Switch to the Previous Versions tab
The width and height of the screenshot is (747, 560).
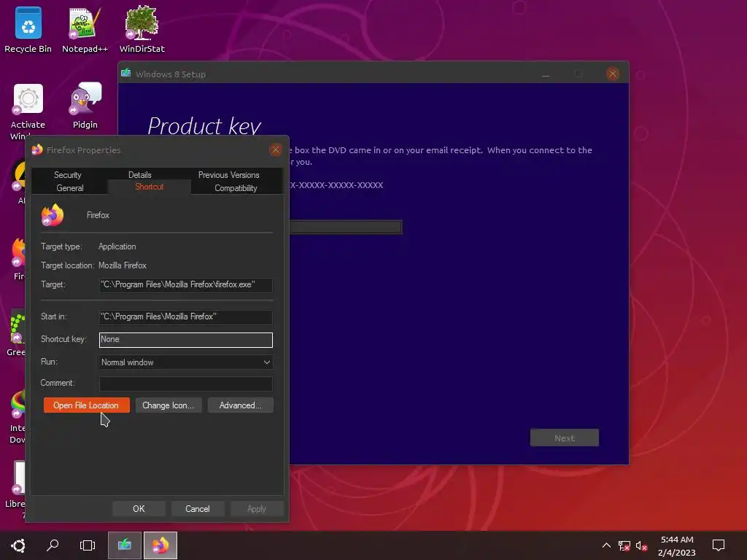tap(228, 175)
